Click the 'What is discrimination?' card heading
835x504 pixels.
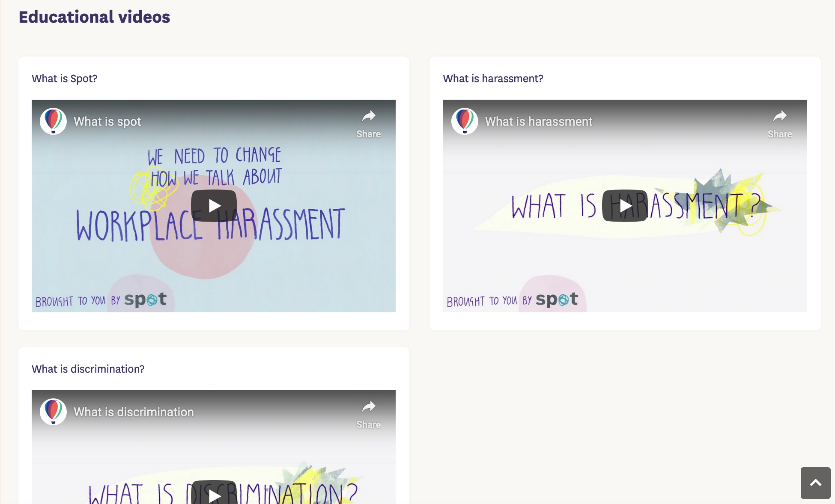[x=88, y=369]
